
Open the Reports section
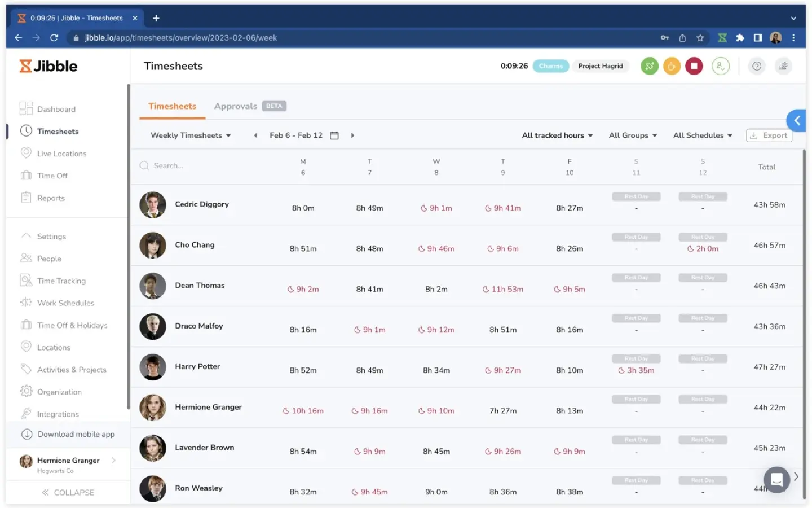(x=50, y=198)
